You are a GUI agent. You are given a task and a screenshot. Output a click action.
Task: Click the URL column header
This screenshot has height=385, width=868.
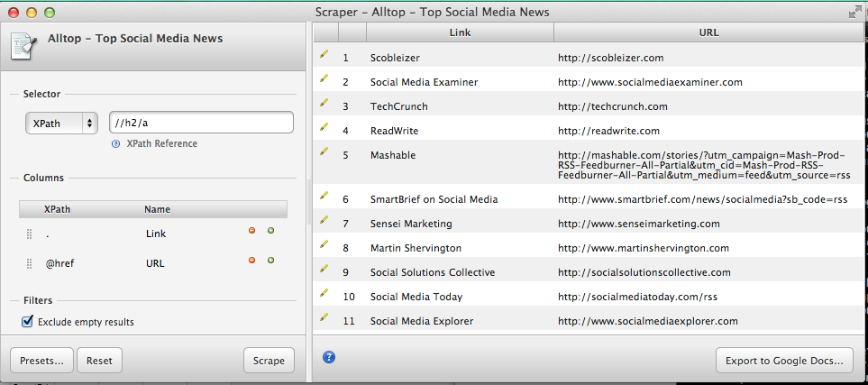point(708,32)
